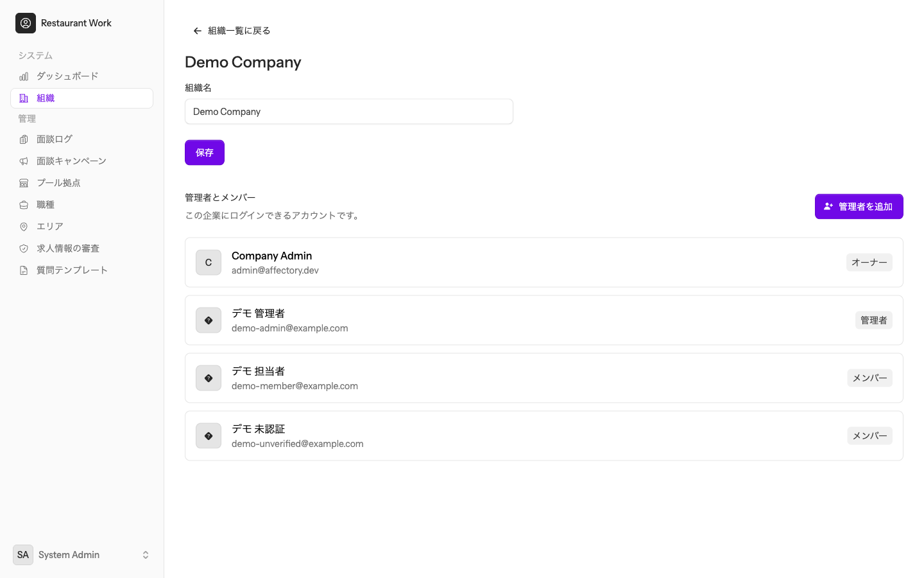The height and width of the screenshot is (578, 924).
Task: Select the デモ 管理者 name
Action: (x=259, y=313)
